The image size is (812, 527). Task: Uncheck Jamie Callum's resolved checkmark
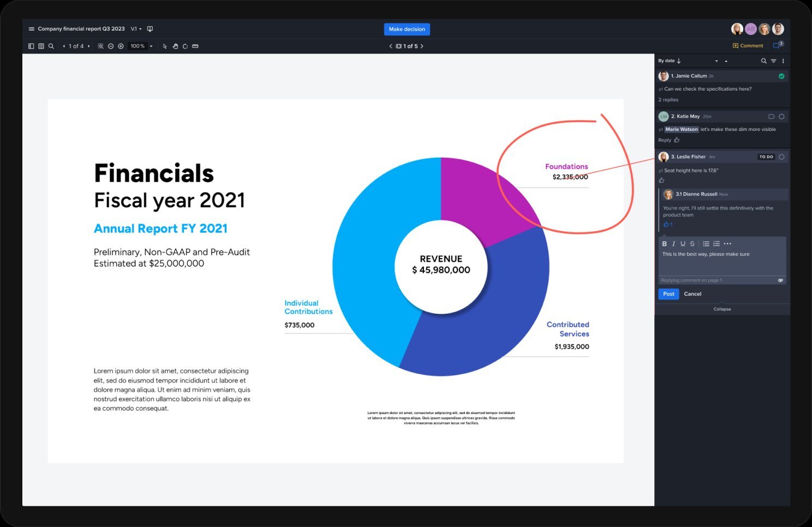click(x=781, y=76)
